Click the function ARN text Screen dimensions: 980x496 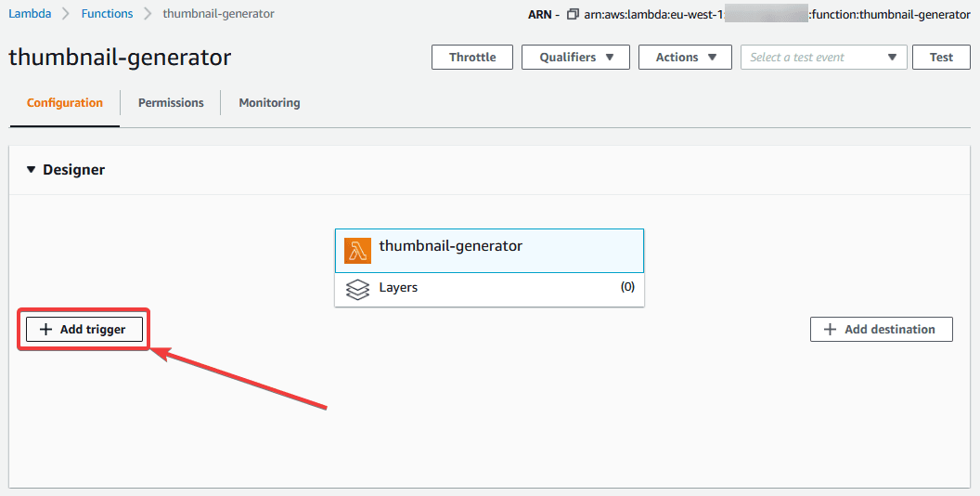(777, 14)
